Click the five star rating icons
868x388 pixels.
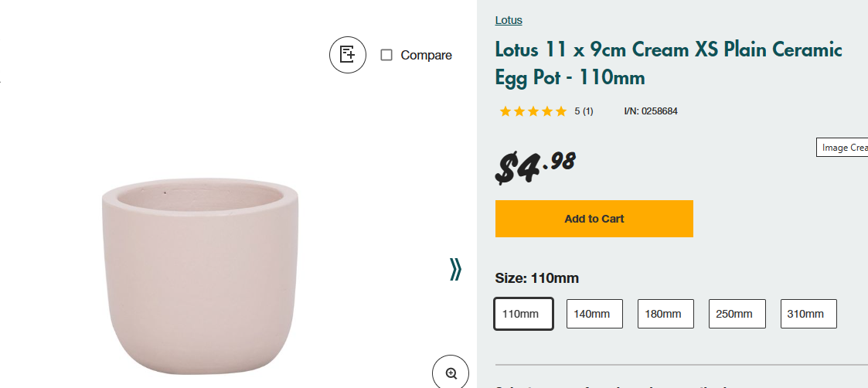click(533, 111)
